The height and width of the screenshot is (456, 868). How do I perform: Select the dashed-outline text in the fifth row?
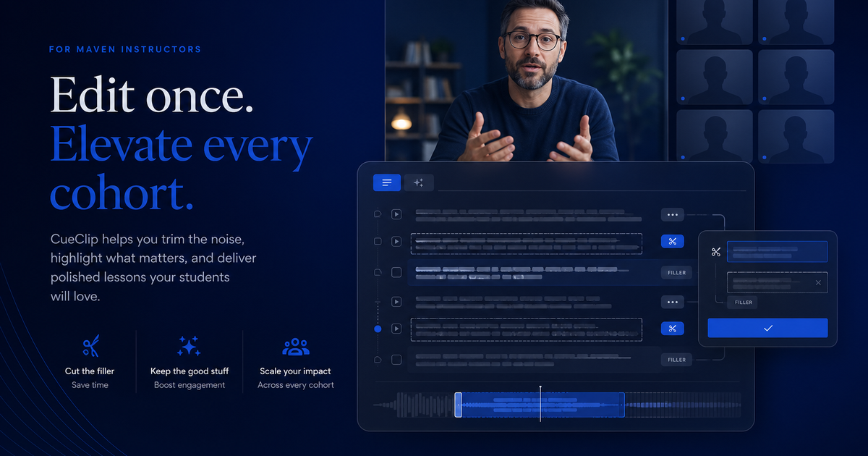527,329
